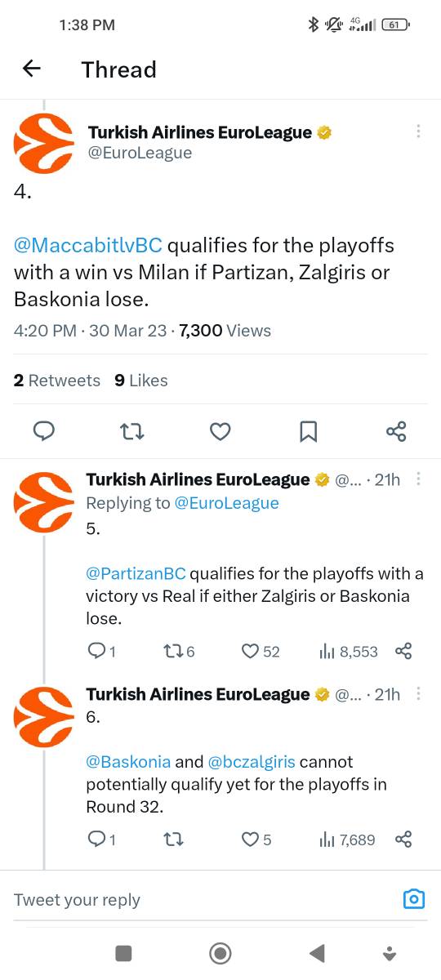Retweet the main Maccabi playoffs tweet
Viewport: 441px width, 980px height.
132,431
